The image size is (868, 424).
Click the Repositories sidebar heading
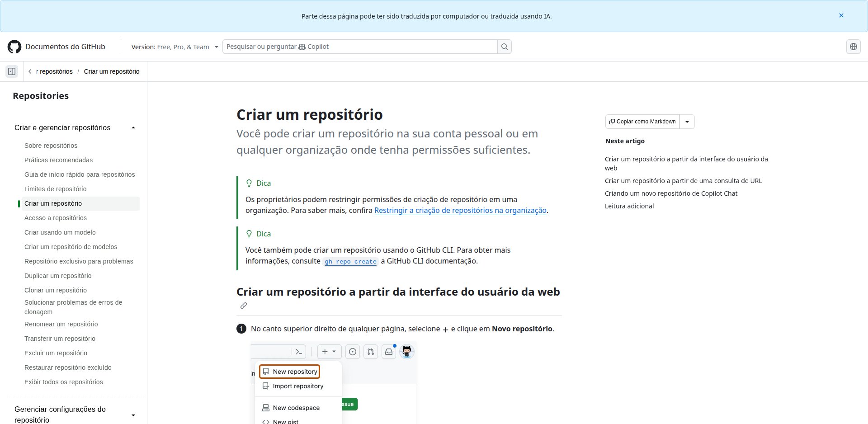click(41, 96)
